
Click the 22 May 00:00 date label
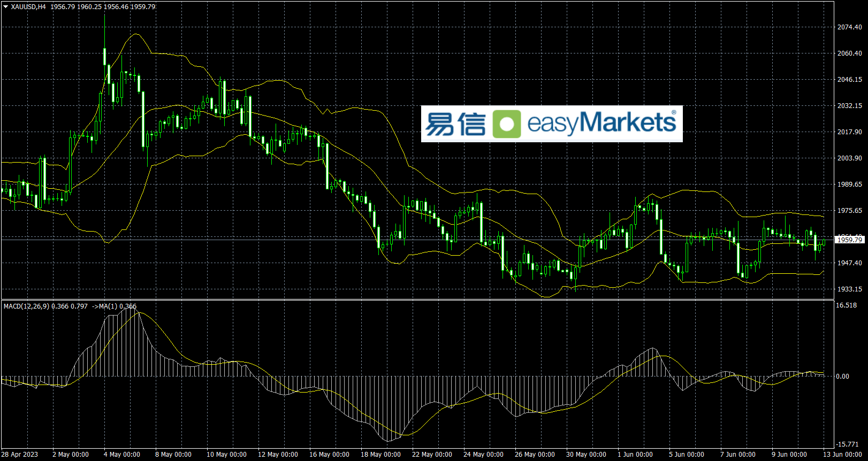[x=432, y=455]
